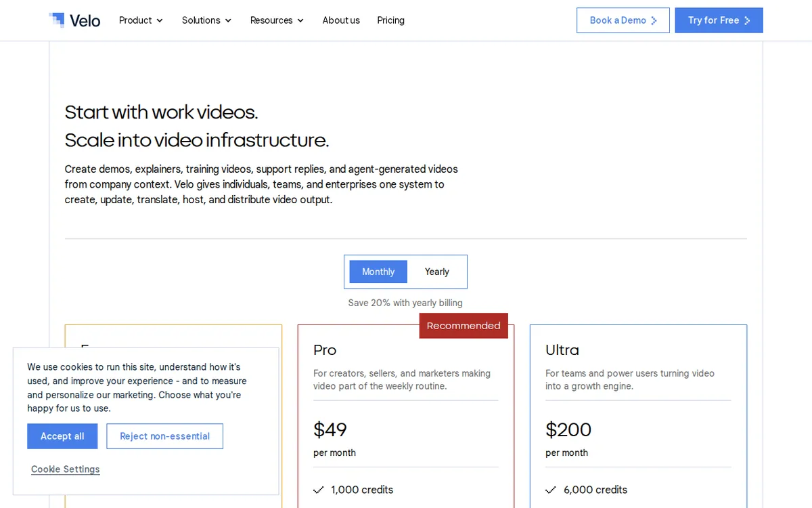812x508 pixels.
Task: Click the Save 20% with yearly billing text
Action: [405, 303]
